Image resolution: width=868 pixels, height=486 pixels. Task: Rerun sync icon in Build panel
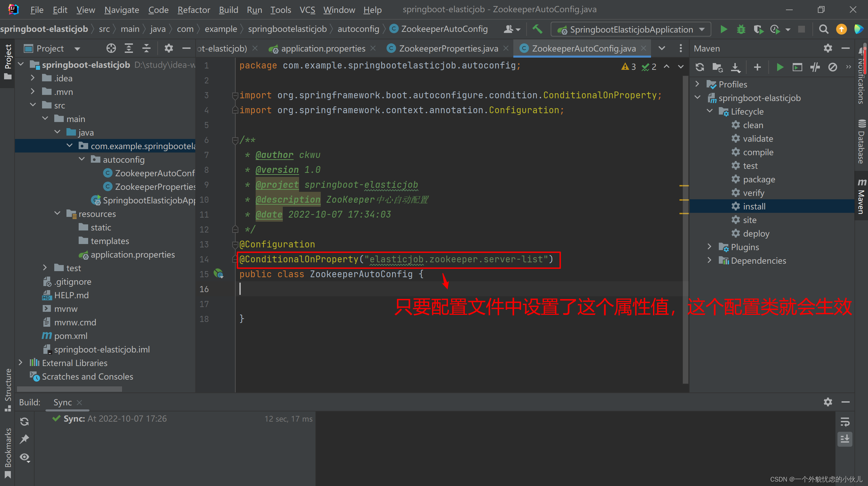pyautogui.click(x=24, y=421)
